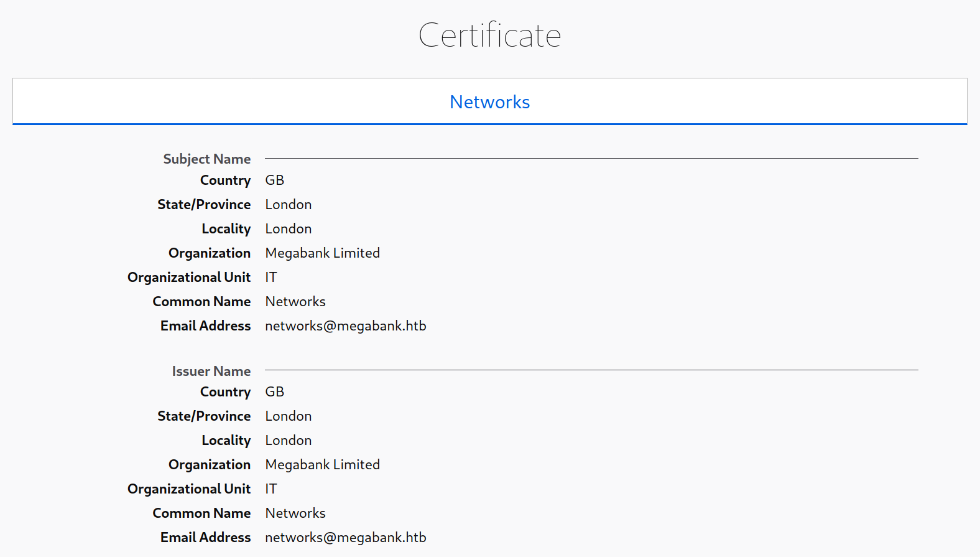Click the Email Address label under Subject Name
The width and height of the screenshot is (980, 557).
pos(205,326)
